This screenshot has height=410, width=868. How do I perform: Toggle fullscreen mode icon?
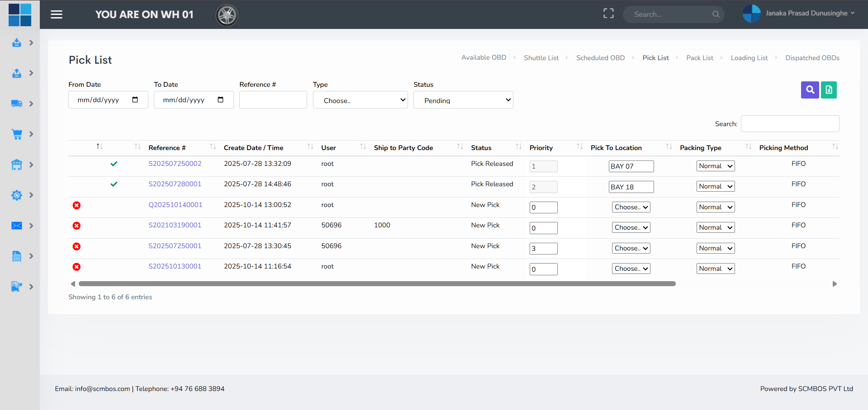pyautogui.click(x=608, y=14)
